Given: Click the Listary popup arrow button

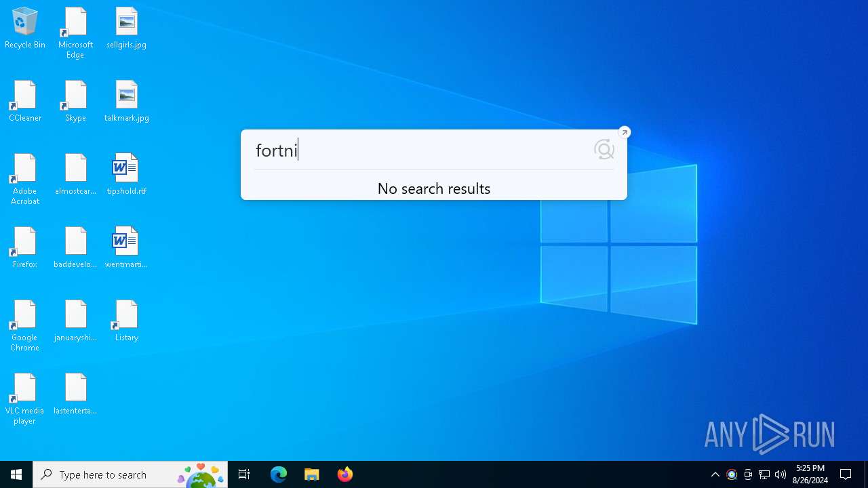Looking at the screenshot, I should point(625,132).
